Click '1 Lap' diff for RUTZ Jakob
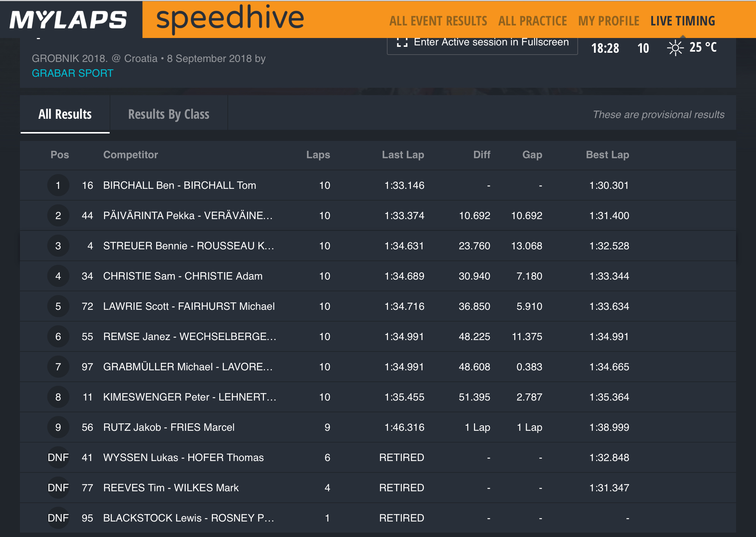 click(477, 427)
